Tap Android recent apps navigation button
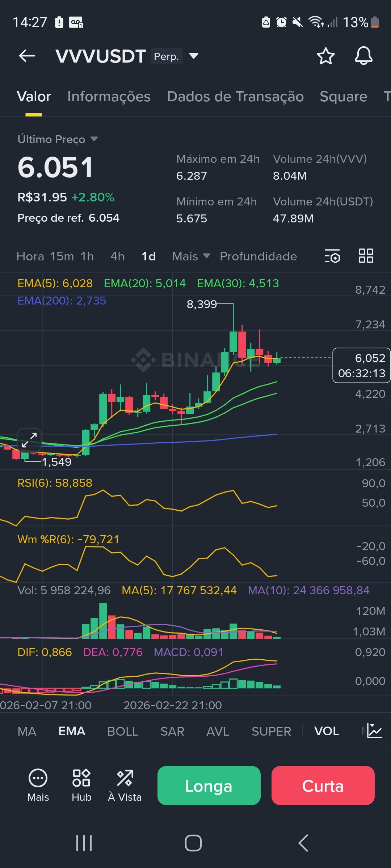The height and width of the screenshot is (868, 391). tap(84, 843)
